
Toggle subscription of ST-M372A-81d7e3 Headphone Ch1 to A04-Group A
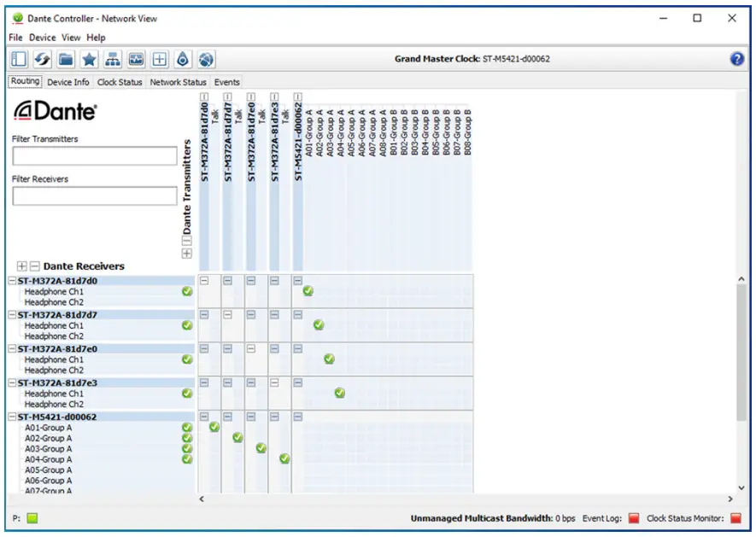click(x=339, y=394)
